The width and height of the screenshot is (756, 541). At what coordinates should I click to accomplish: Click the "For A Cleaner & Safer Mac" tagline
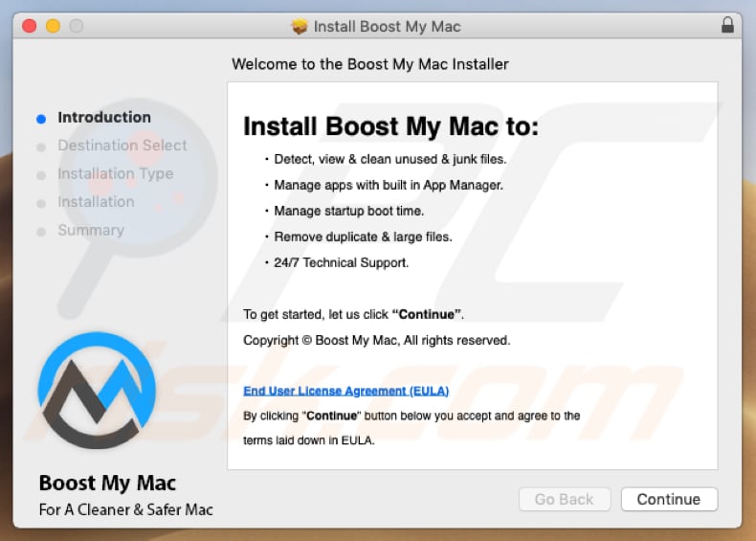click(125, 509)
